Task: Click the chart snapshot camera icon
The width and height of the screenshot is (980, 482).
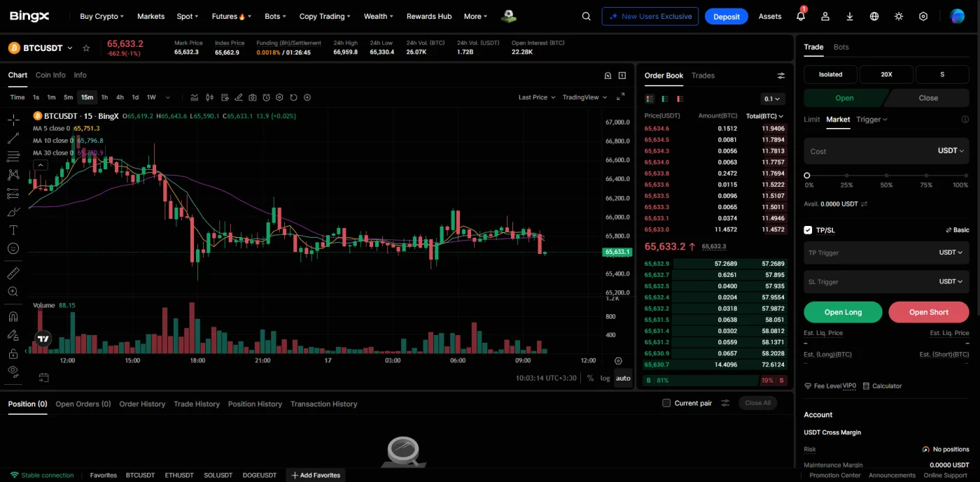Action: coord(252,97)
